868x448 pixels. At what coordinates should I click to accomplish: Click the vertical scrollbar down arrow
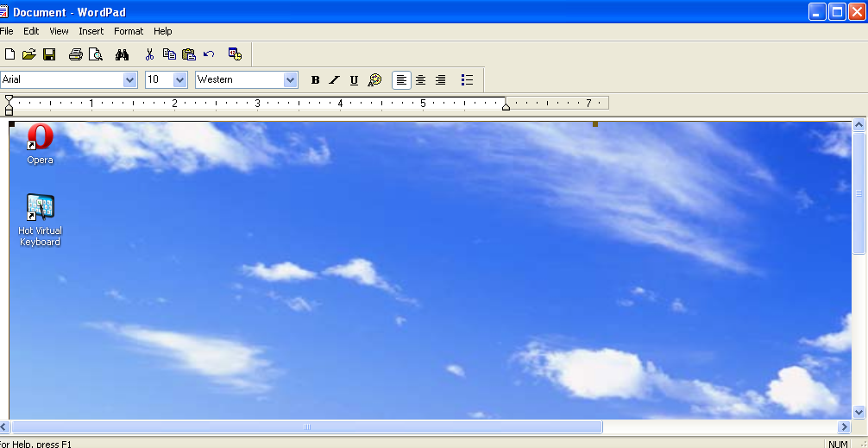859,412
